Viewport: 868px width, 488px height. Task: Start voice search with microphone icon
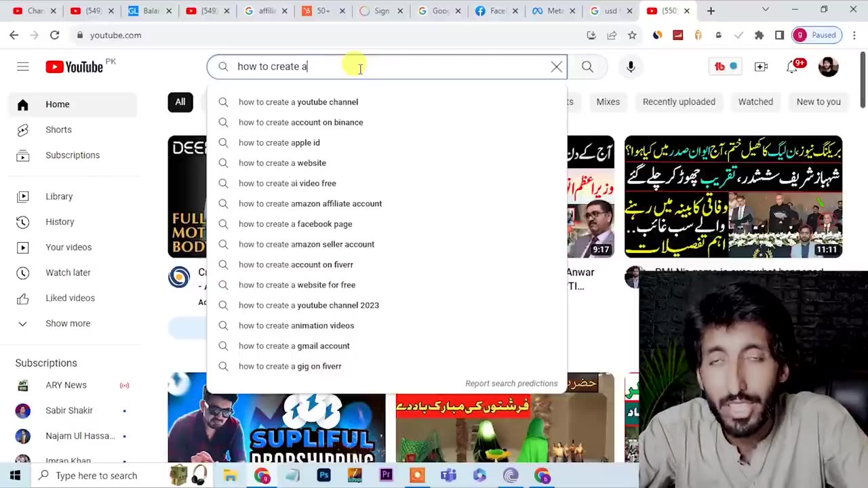pos(631,66)
